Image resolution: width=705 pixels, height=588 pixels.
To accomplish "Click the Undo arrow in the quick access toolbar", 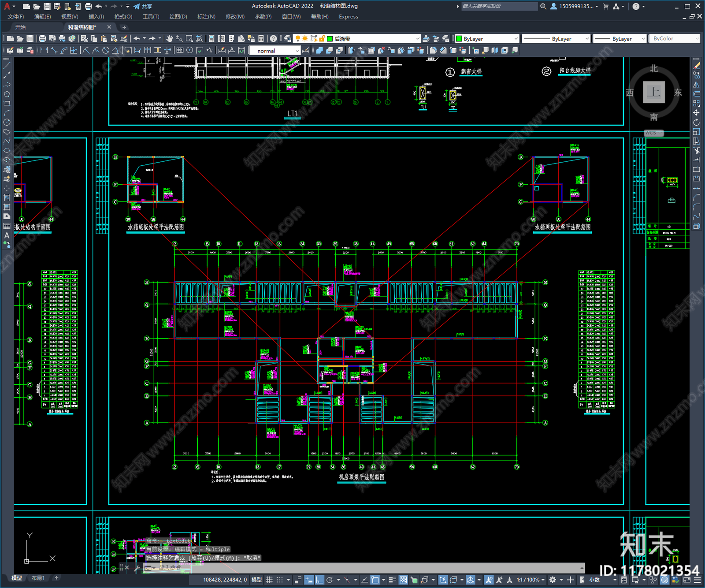I will pyautogui.click(x=99, y=6).
